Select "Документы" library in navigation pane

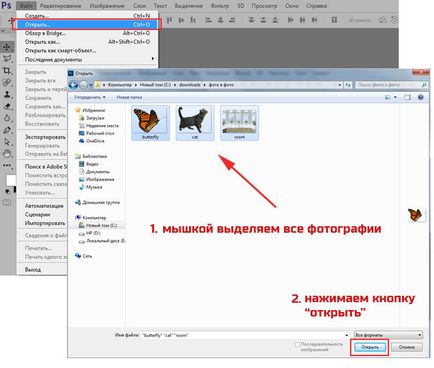pyautogui.click(x=94, y=172)
